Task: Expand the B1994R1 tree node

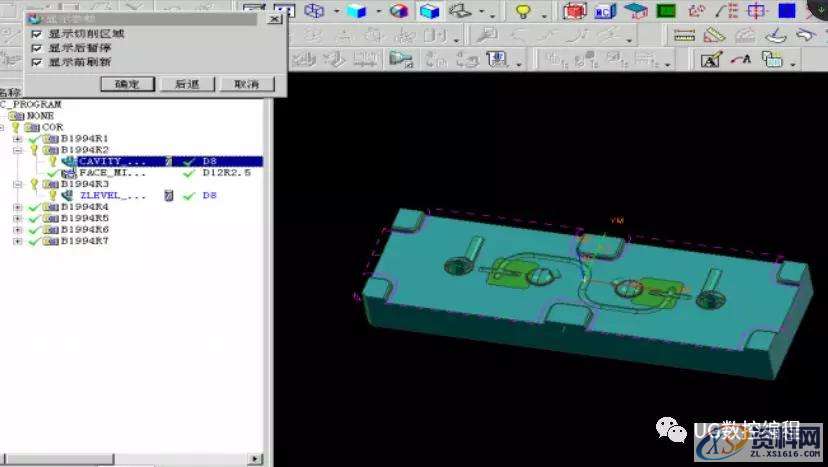Action: point(17,138)
